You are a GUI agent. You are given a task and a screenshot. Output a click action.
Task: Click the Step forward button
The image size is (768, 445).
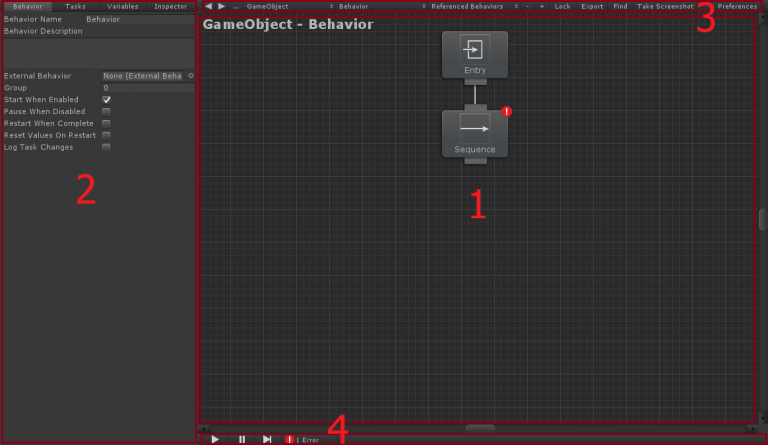pyautogui.click(x=267, y=439)
